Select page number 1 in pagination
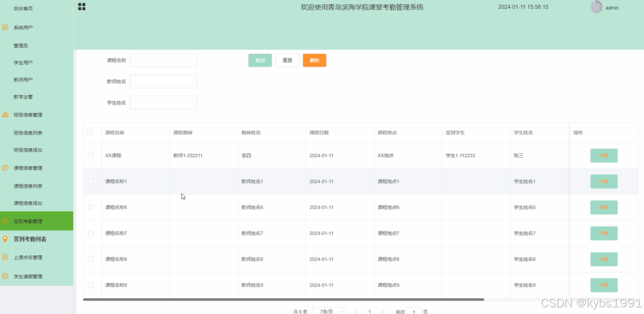This screenshot has width=644, height=314. [x=370, y=311]
